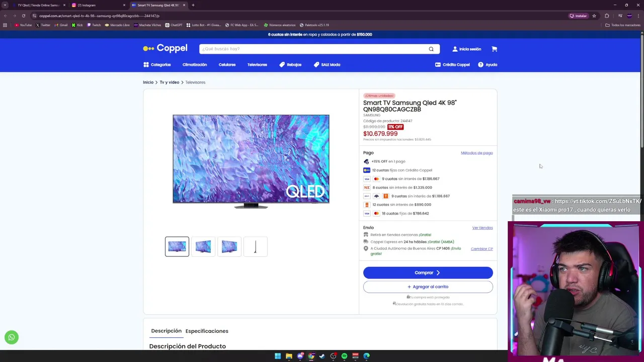Reload the page in browser
This screenshot has height=362, width=644.
click(x=24, y=16)
